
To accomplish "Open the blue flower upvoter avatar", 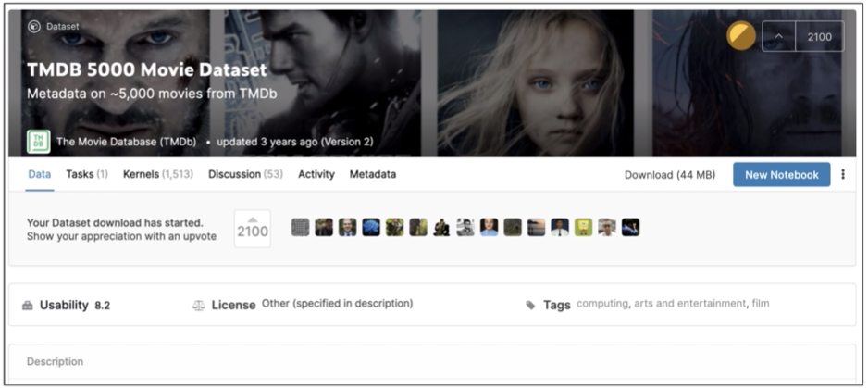I will (x=371, y=227).
